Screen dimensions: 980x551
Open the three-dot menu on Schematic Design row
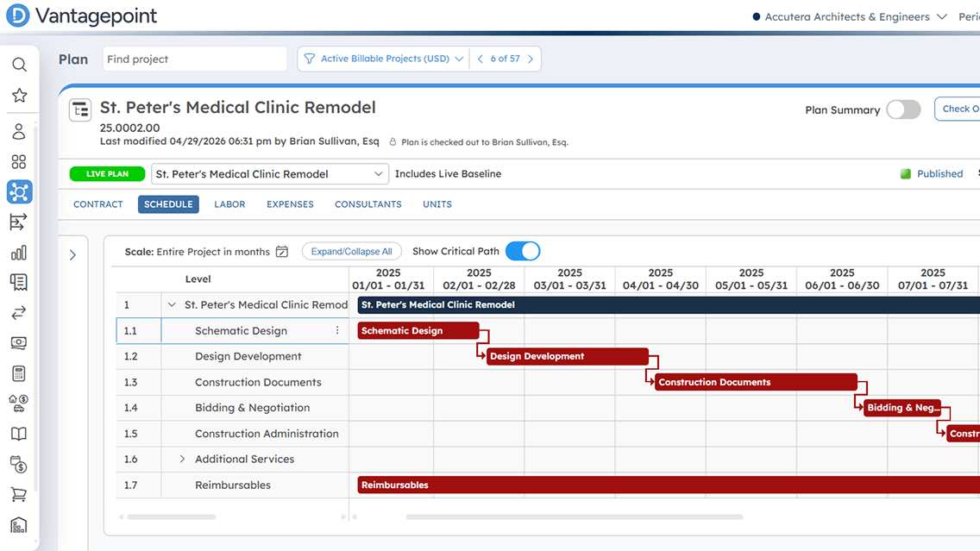[337, 330]
